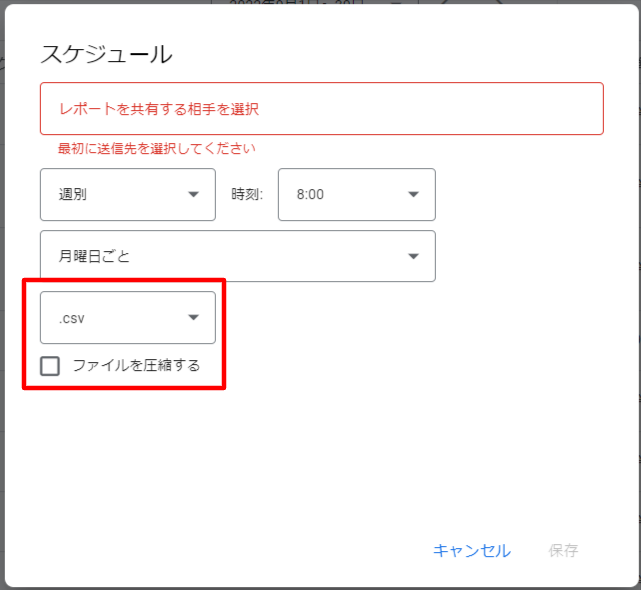
Task: Click the caret icon in 週別 dropdown
Action: click(x=194, y=195)
